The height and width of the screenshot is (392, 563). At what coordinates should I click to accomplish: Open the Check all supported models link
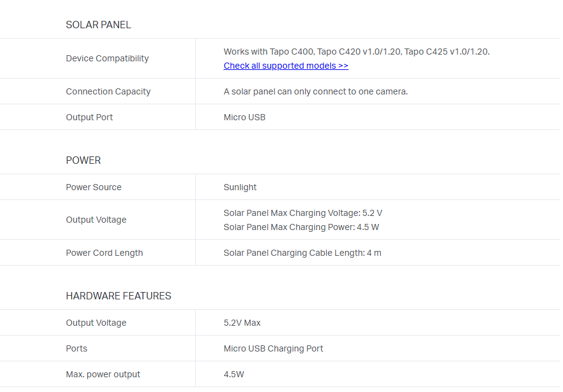coord(285,66)
